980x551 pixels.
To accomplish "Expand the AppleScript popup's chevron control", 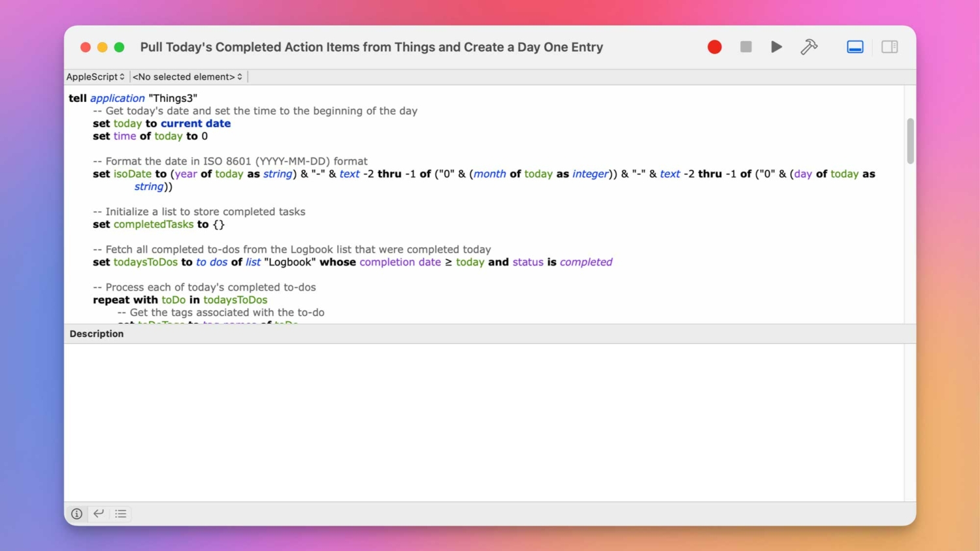I will (123, 76).
